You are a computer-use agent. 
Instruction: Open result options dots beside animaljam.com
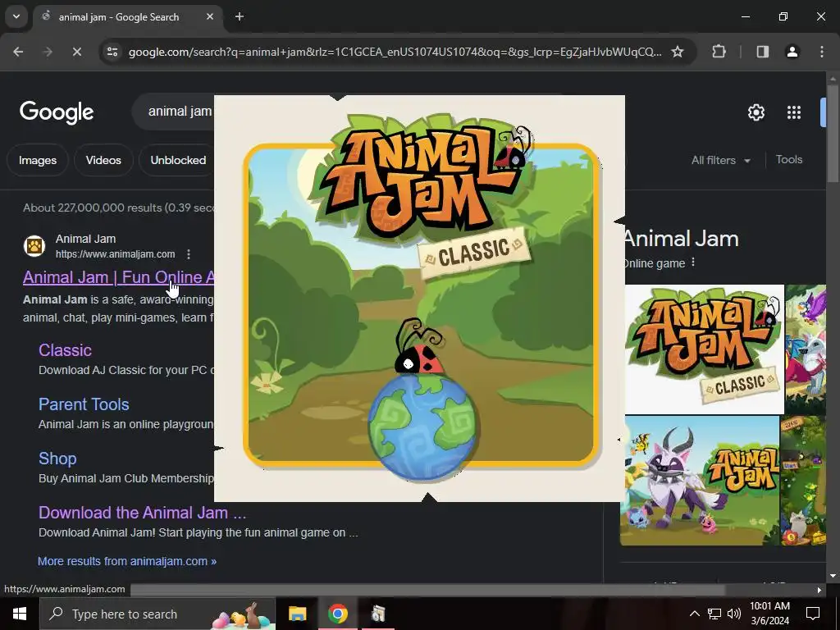click(x=188, y=254)
